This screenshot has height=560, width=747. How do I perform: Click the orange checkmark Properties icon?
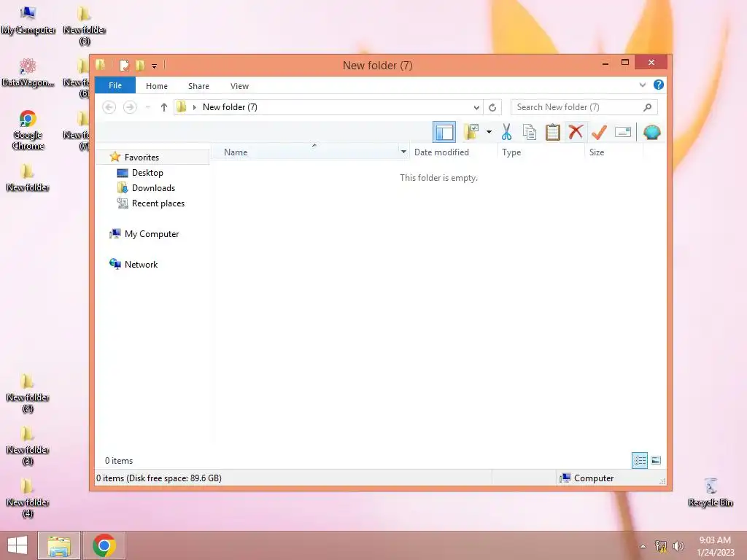click(600, 132)
